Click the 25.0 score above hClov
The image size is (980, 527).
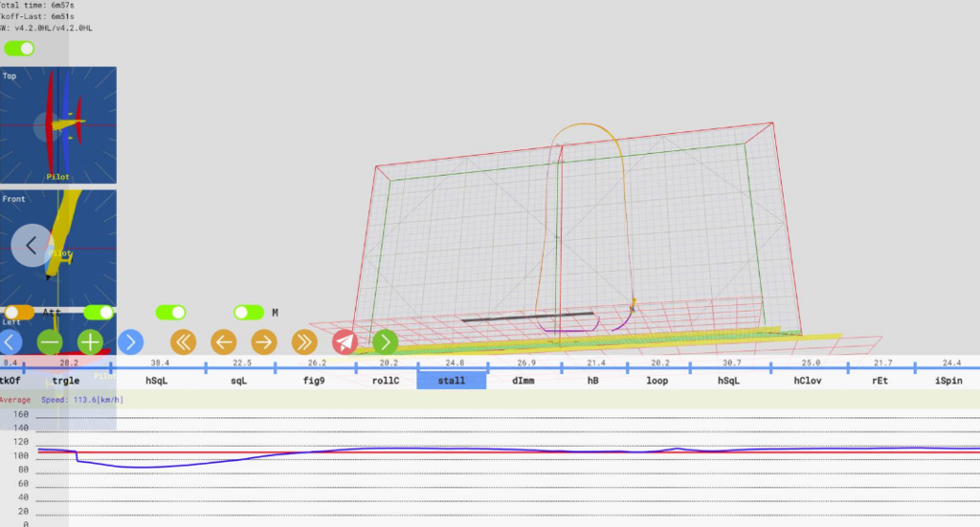(812, 362)
